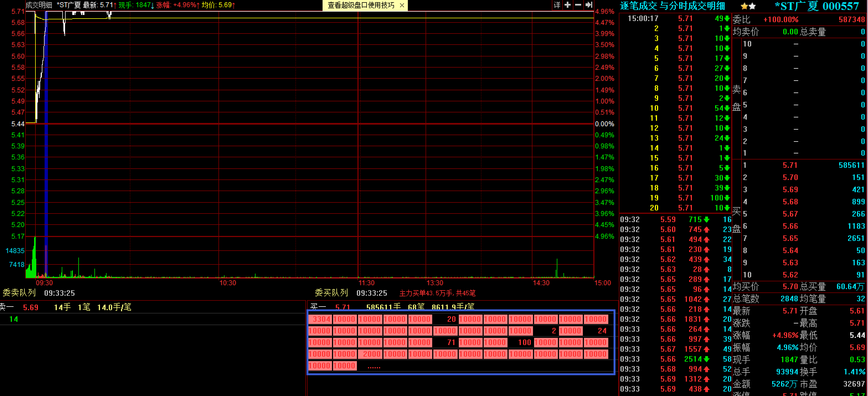Click the 7418 volume axis label
The height and width of the screenshot is (396, 868).
[x=17, y=264]
